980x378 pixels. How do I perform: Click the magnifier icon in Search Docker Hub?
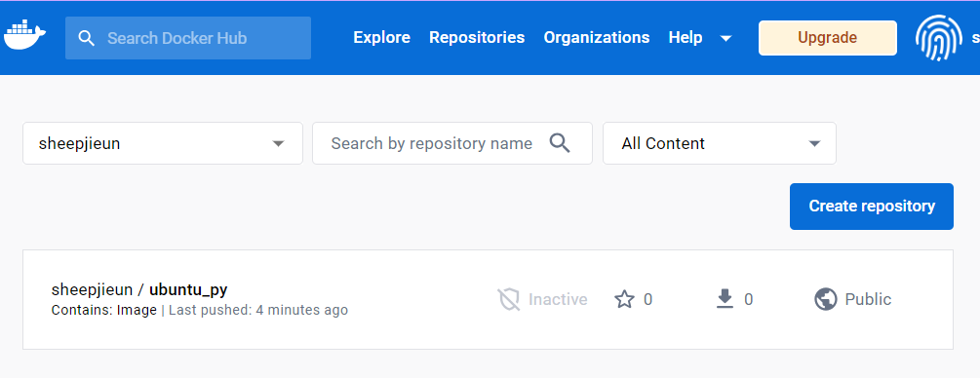[x=86, y=38]
